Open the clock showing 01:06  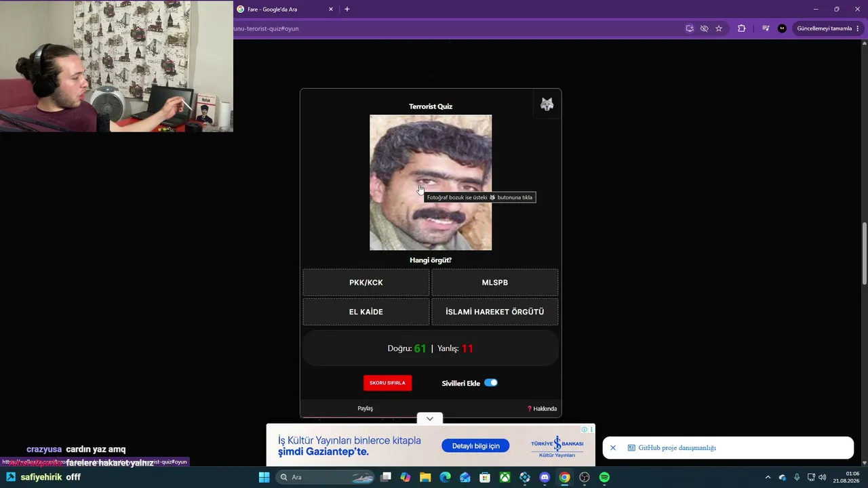[848, 477]
